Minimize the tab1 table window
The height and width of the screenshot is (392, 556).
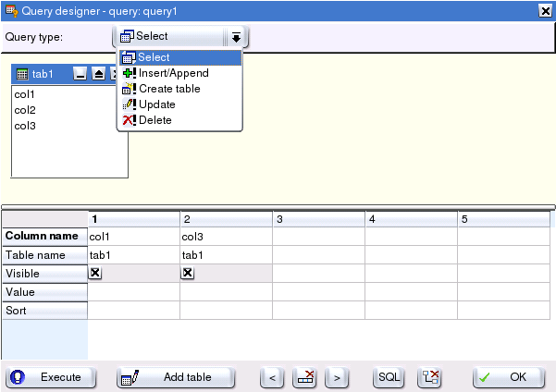click(x=80, y=74)
